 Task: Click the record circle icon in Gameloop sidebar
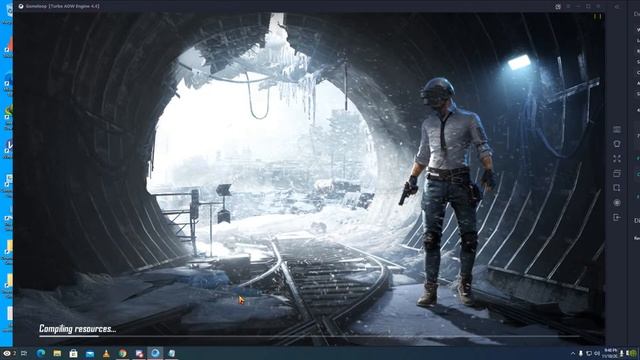click(617, 203)
